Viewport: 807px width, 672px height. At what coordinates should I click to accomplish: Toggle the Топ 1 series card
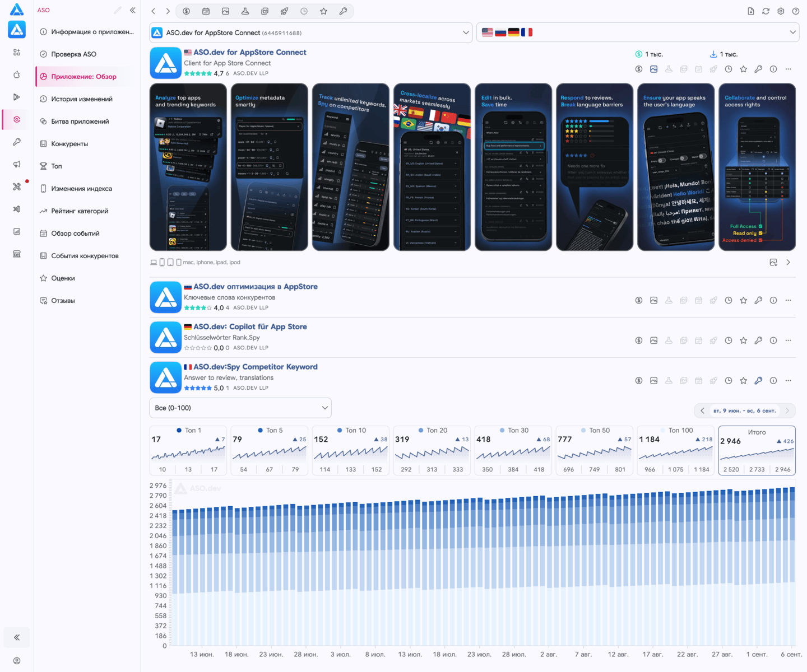pyautogui.click(x=188, y=450)
